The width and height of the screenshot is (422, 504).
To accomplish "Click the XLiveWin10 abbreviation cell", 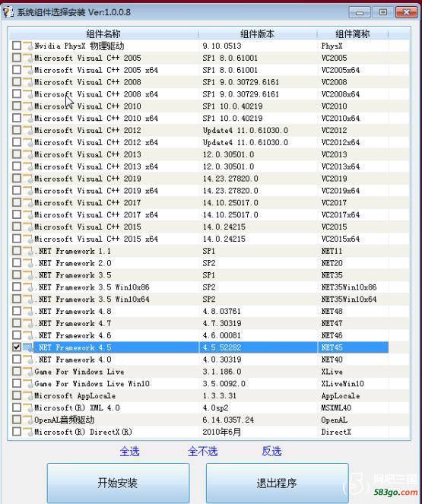I will pyautogui.click(x=343, y=383).
